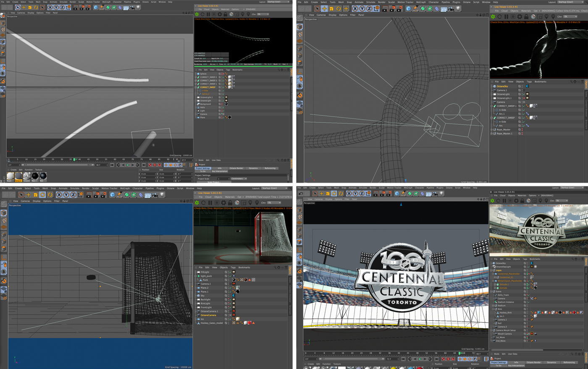
Task: Enable Polygons mode in rope wireframe sidebar
Action: (x=299, y=63)
